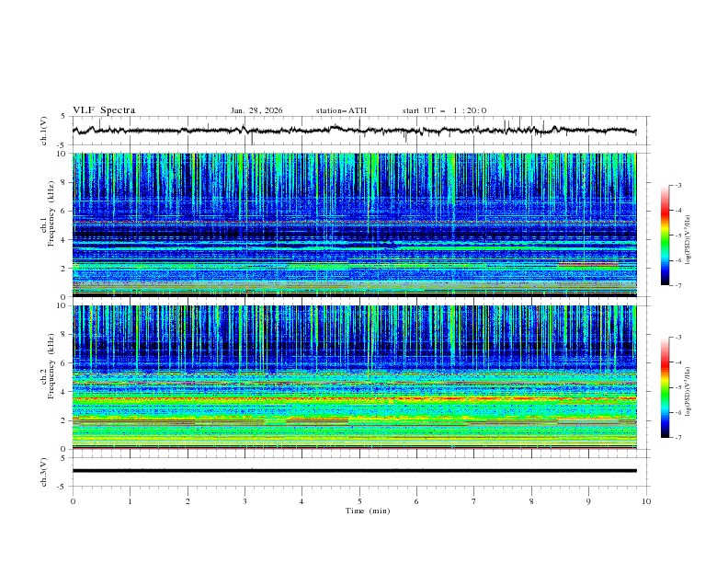The width and height of the screenshot is (728, 563).
Task: Click the 'start UT = 1:20:0' text
Action: (444, 110)
